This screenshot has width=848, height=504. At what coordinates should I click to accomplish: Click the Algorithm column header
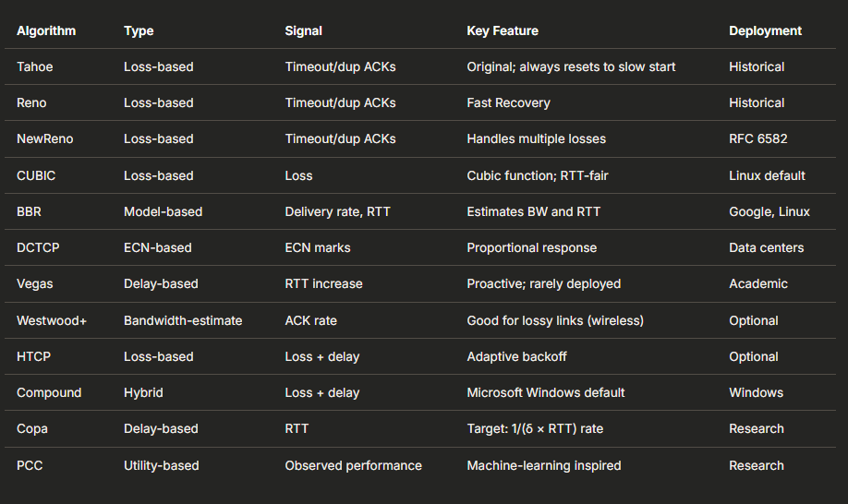pyautogui.click(x=46, y=30)
